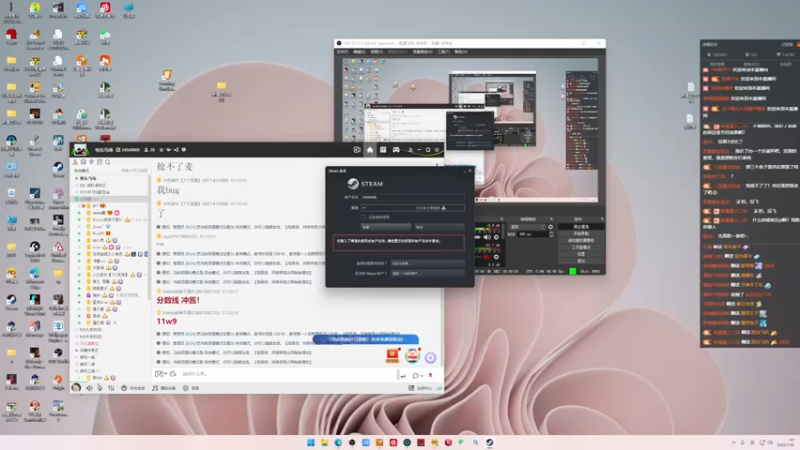Click the send arrow icon in YY chat
Image resolution: width=800 pixels, height=450 pixels.
click(403, 376)
